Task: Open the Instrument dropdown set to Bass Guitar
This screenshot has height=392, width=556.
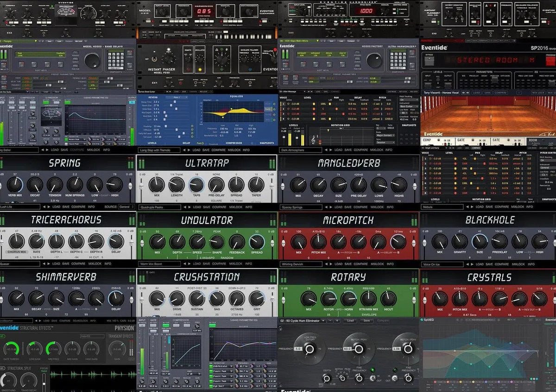Action: coord(408,106)
